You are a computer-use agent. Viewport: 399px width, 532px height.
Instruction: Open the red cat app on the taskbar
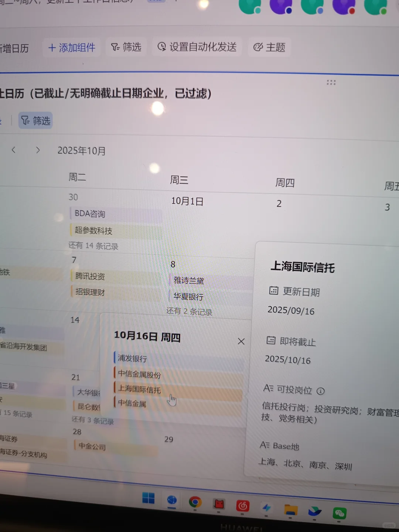(x=219, y=504)
